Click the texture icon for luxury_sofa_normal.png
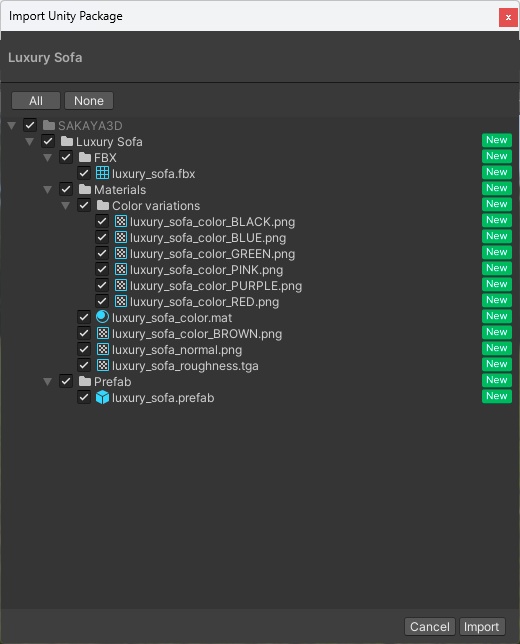 coord(102,350)
